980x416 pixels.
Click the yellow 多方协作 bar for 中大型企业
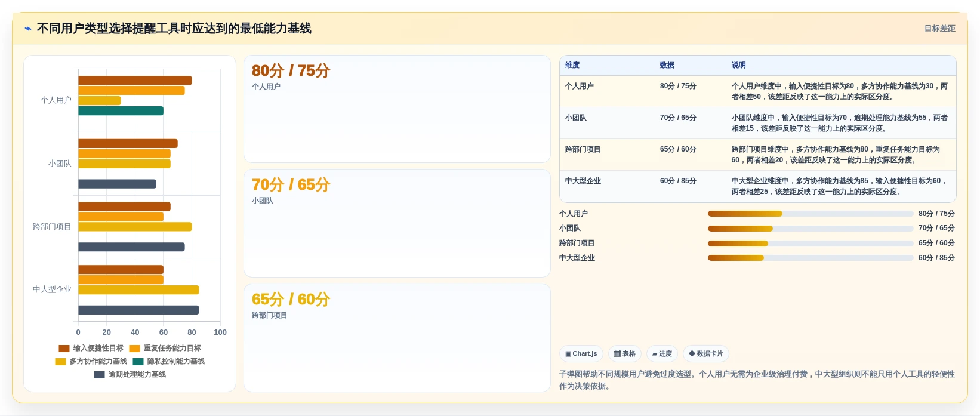138,289
